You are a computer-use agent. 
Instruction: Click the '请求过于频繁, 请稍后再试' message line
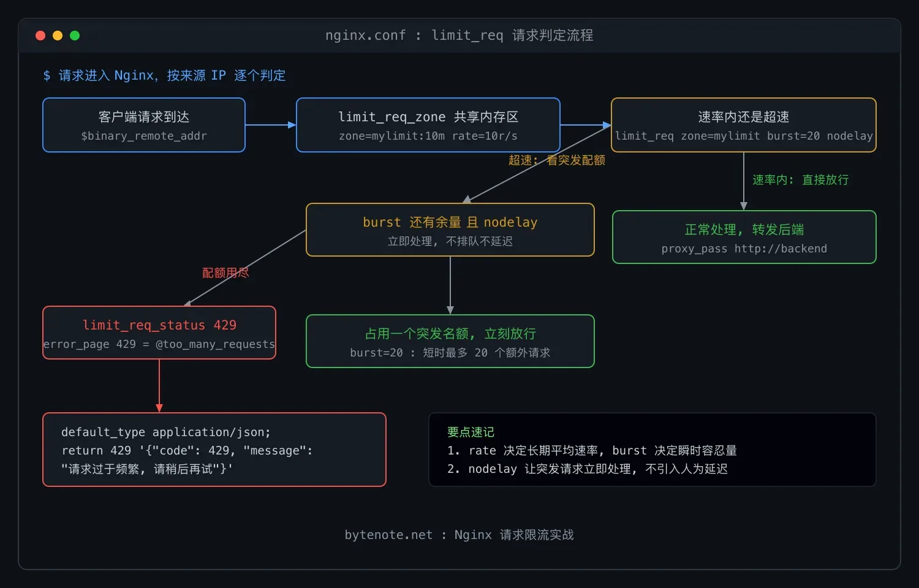pos(147,469)
